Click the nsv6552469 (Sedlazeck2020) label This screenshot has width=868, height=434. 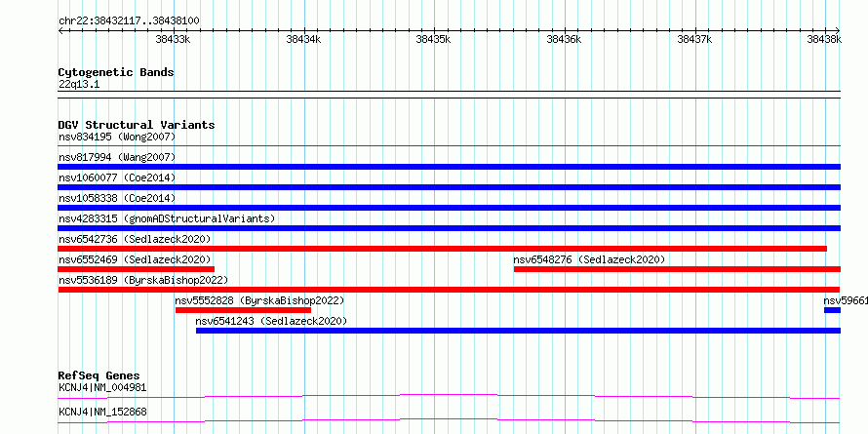135,259
